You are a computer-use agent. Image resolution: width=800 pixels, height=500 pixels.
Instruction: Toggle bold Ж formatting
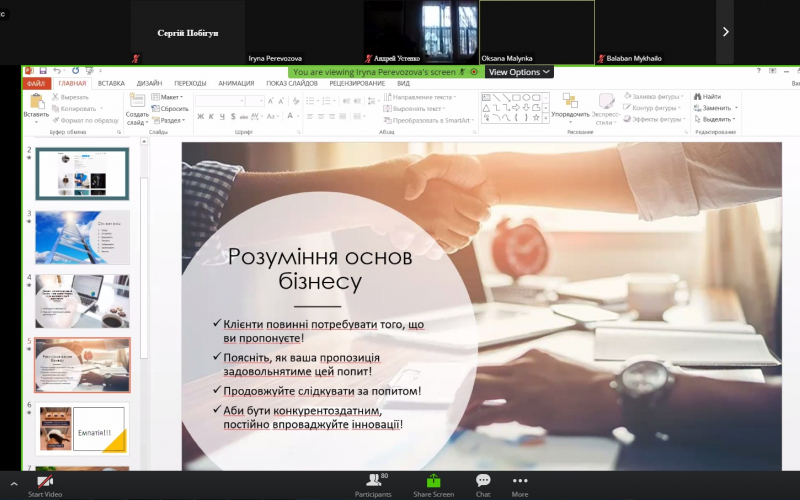click(201, 116)
